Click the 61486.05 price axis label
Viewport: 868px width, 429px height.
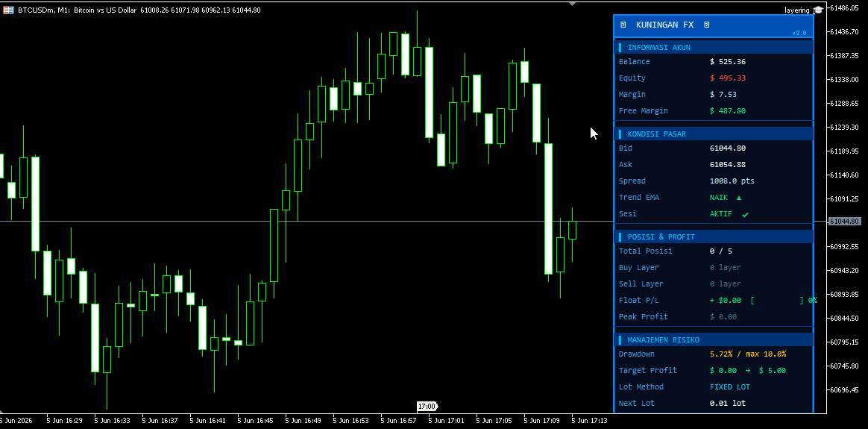[x=845, y=7]
